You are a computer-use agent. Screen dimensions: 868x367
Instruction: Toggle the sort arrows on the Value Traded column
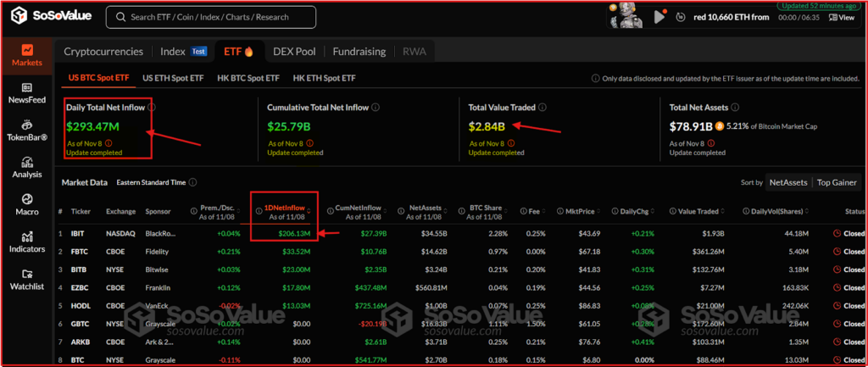[722, 211]
